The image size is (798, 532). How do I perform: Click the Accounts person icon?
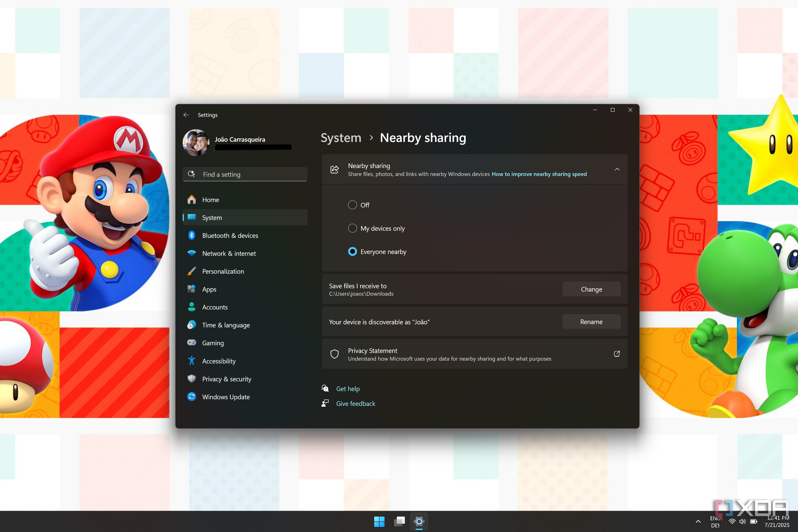coord(192,307)
